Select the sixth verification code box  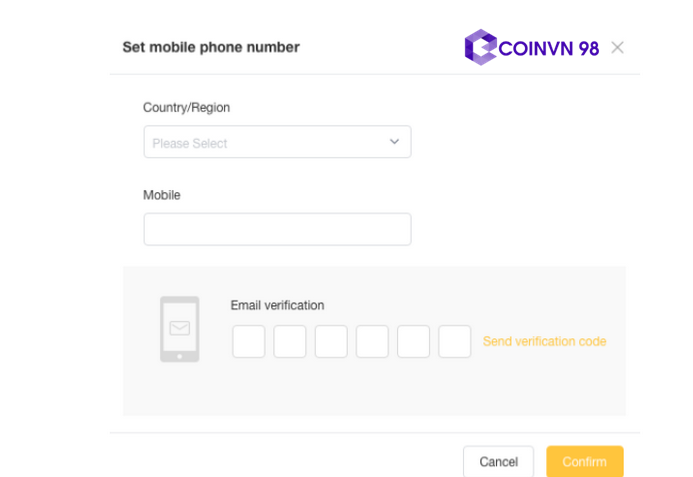pos(454,341)
